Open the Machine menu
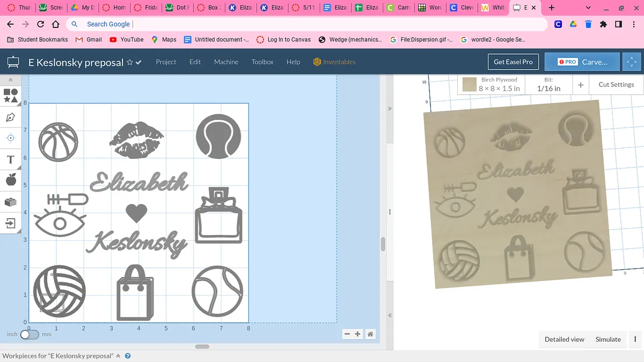 pos(226,62)
